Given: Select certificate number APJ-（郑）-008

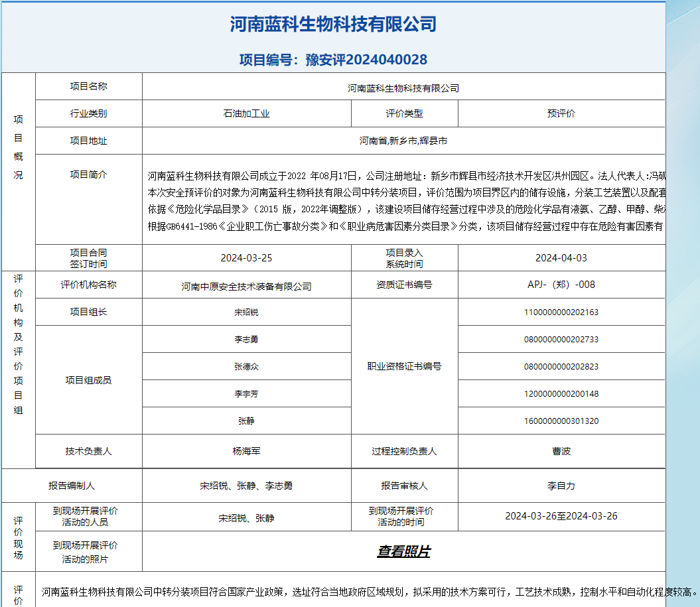Looking at the screenshot, I should click(561, 285).
